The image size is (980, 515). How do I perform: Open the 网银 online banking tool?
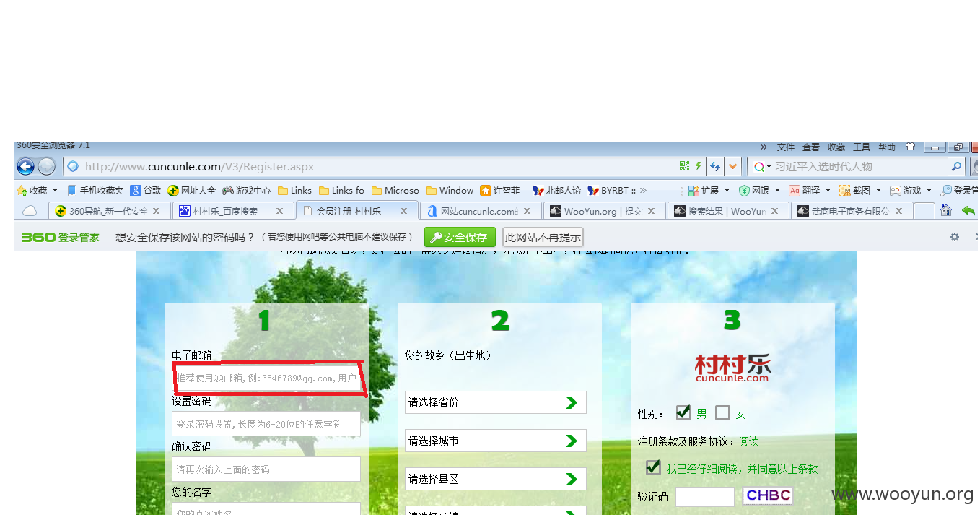point(754,191)
